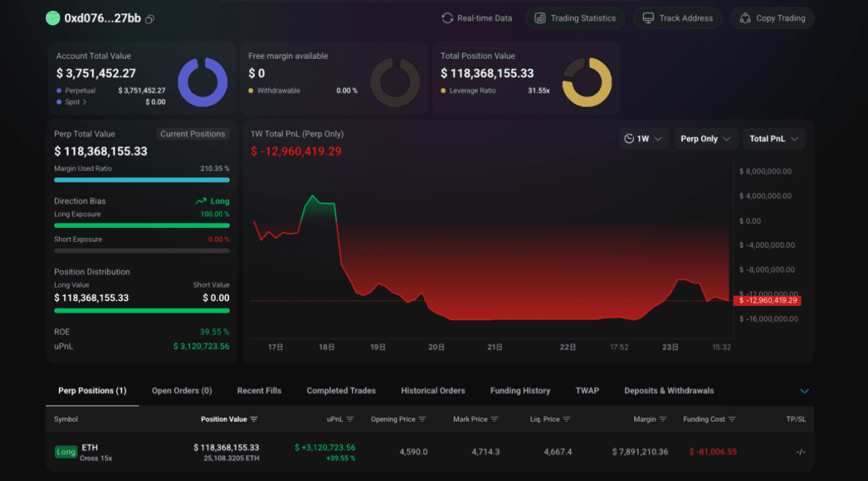Screen dimensions: 868x481
Task: Sort table by Position Value filter icon
Action: (254, 419)
